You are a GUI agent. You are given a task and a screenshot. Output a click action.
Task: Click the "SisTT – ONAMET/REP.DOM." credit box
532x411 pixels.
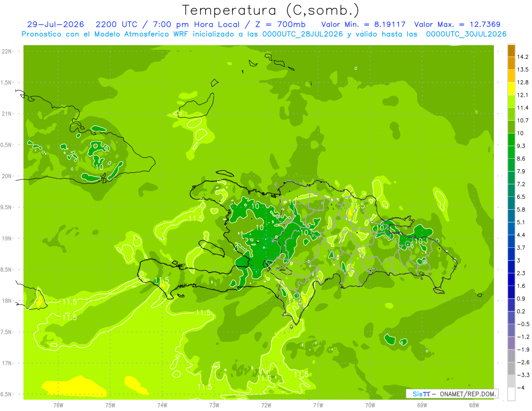pyautogui.click(x=453, y=394)
